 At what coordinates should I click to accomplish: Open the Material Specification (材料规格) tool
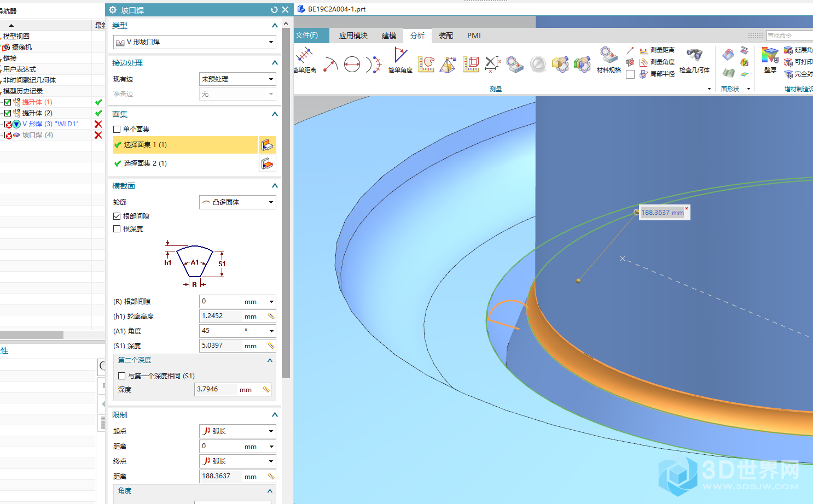(x=608, y=57)
